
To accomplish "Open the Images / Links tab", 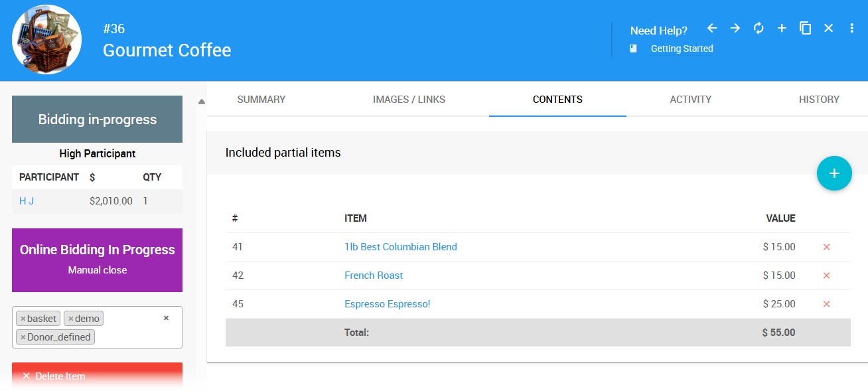I will (x=409, y=100).
